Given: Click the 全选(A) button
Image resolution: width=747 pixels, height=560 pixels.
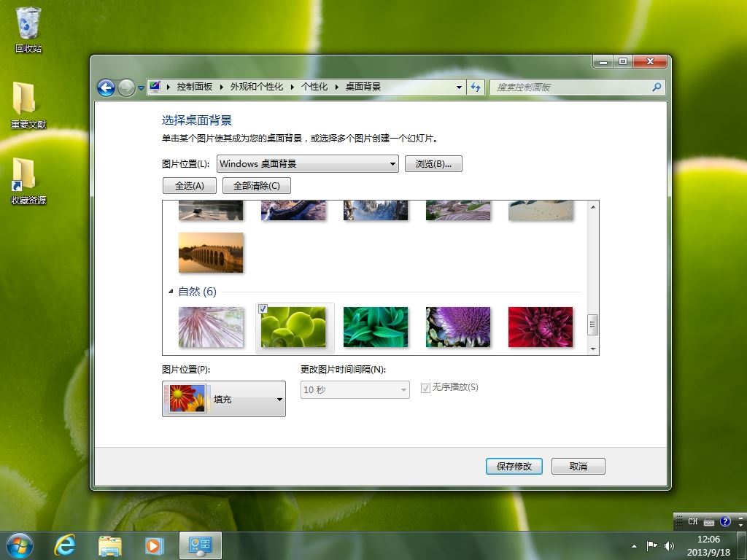Looking at the screenshot, I should point(190,186).
